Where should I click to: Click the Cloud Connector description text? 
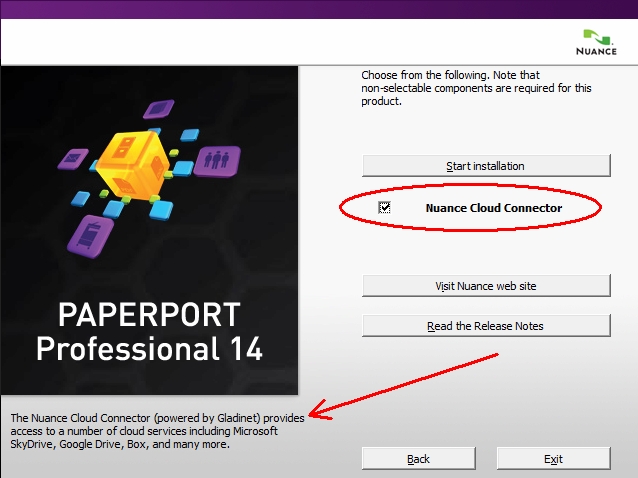(157, 431)
